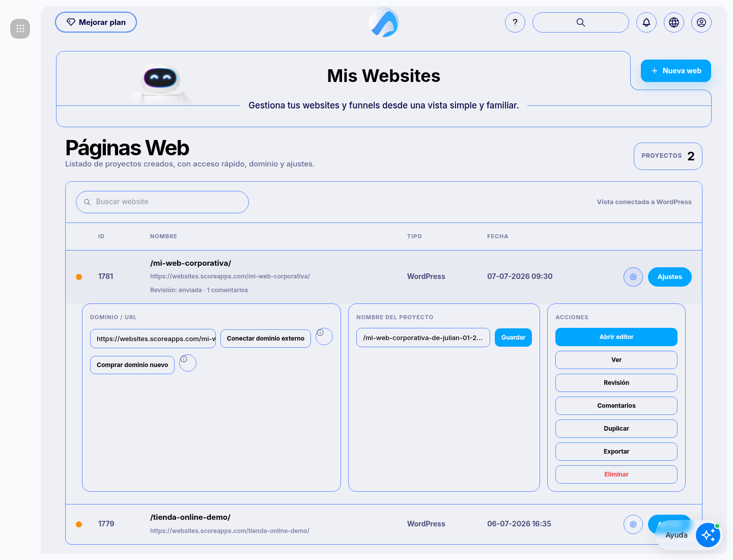
Task: Click the Ayuda help label
Action: tap(676, 535)
